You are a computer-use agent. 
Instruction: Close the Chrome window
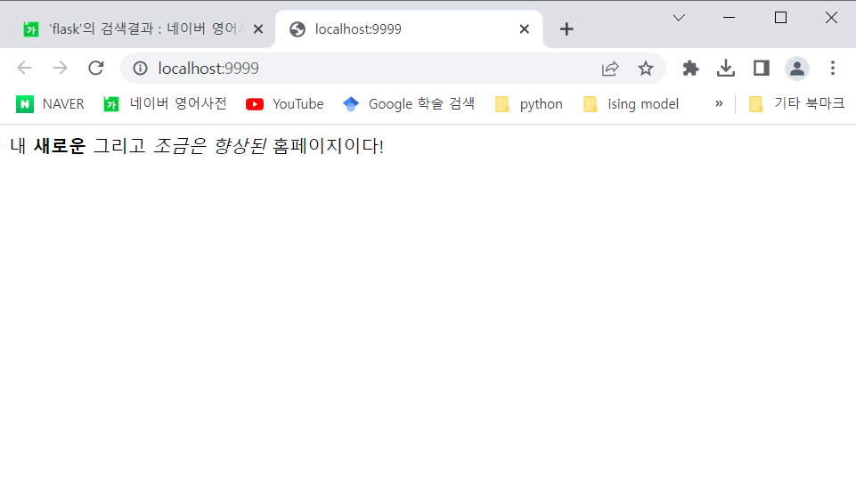pos(831,18)
